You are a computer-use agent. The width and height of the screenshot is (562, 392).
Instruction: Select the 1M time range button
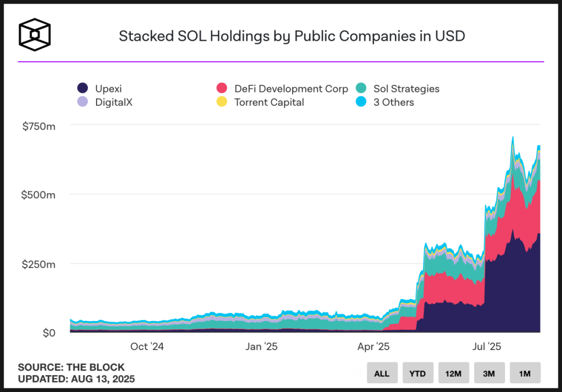point(525,373)
